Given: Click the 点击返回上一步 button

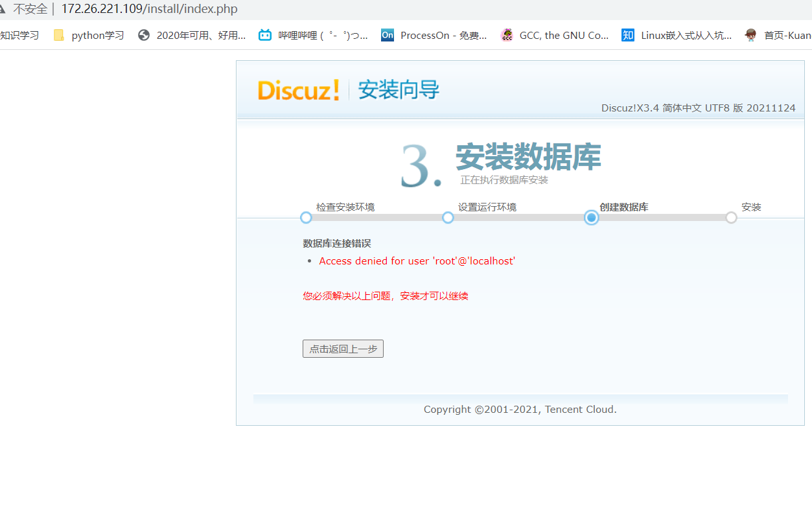Looking at the screenshot, I should pyautogui.click(x=343, y=349).
